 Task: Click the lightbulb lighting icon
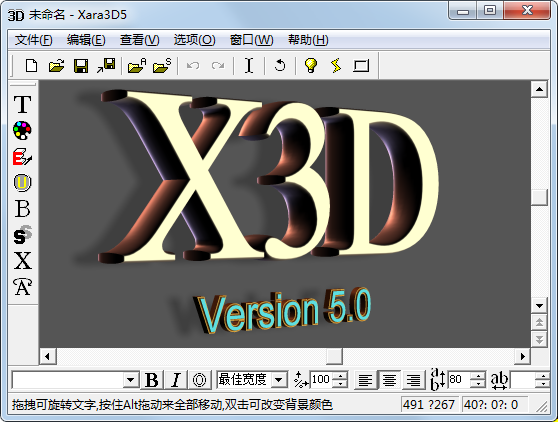[311, 65]
